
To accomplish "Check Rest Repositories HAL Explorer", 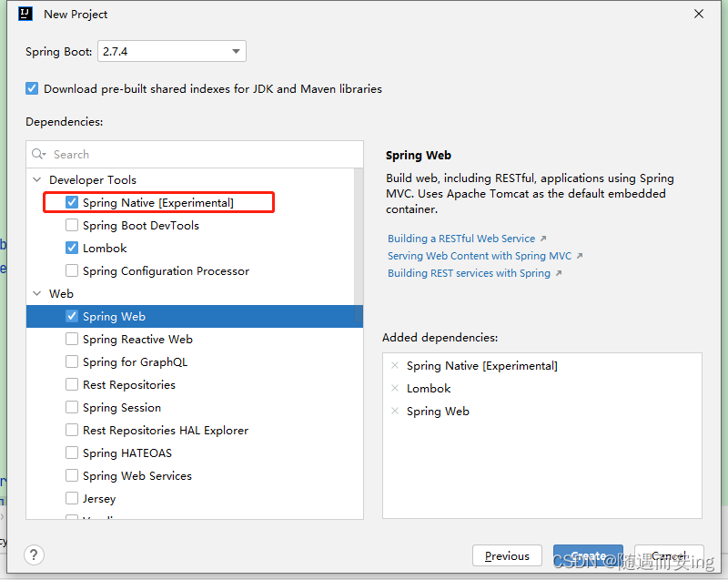I will point(72,430).
